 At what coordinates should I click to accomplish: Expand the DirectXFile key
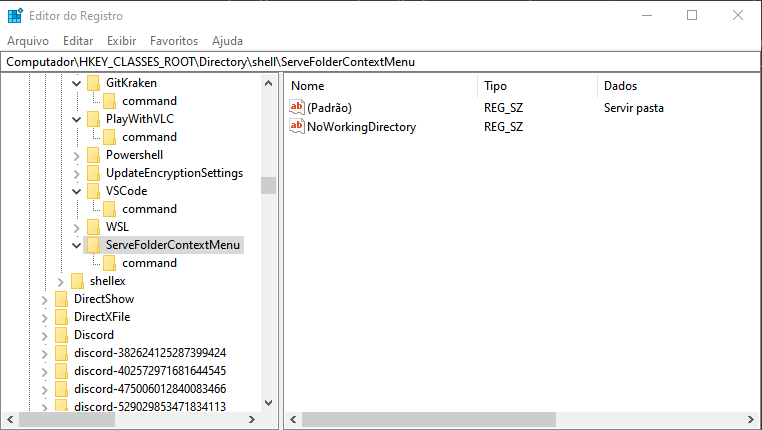(44, 317)
